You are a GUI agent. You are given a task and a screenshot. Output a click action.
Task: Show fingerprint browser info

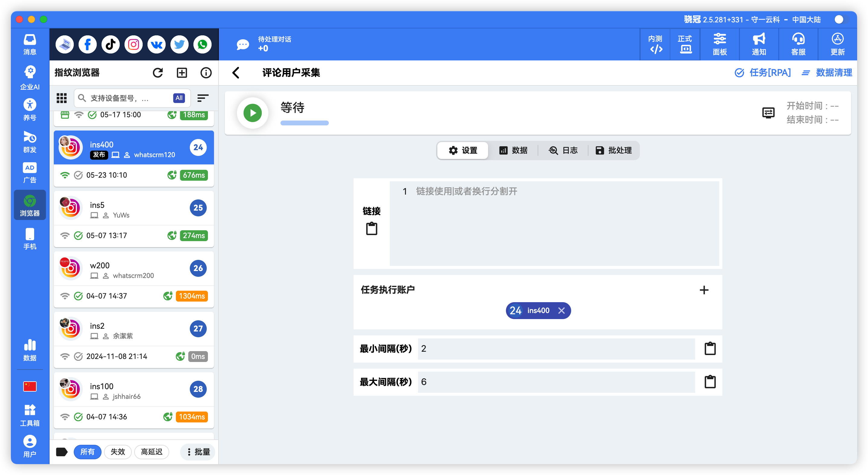click(206, 73)
